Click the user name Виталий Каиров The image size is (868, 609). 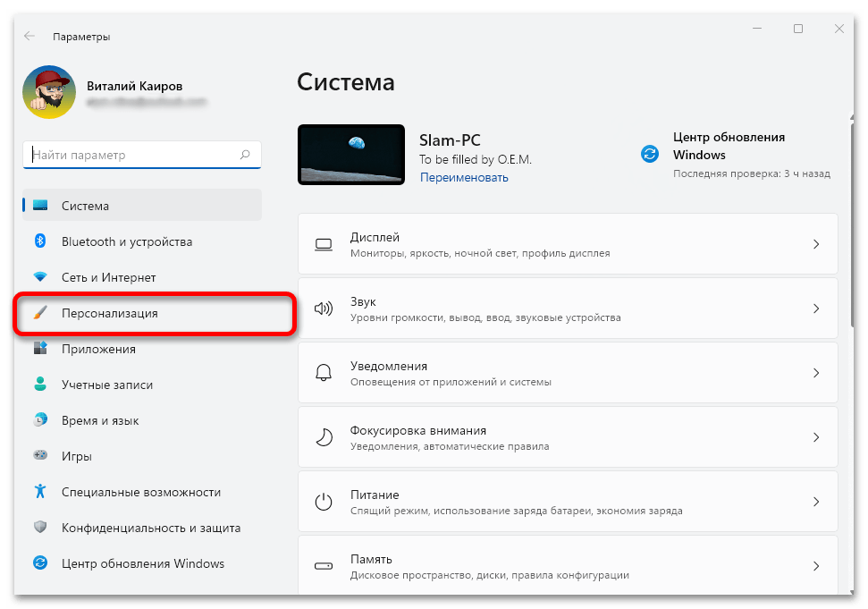(x=134, y=86)
